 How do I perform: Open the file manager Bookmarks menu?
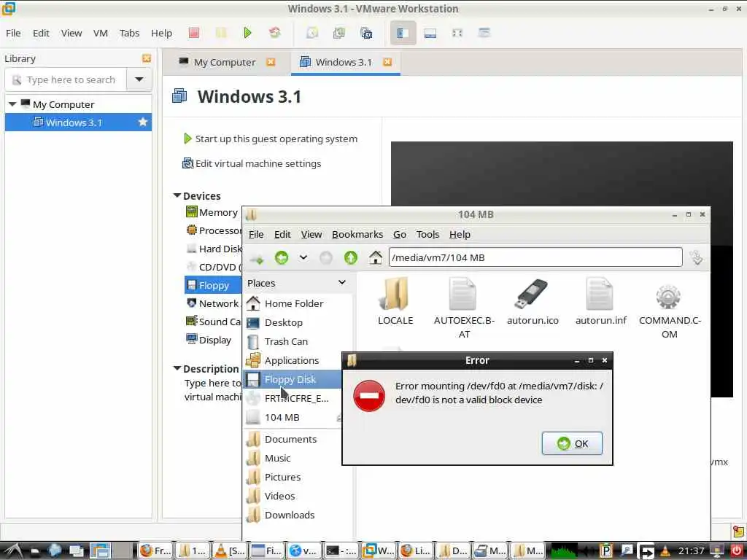coord(357,234)
